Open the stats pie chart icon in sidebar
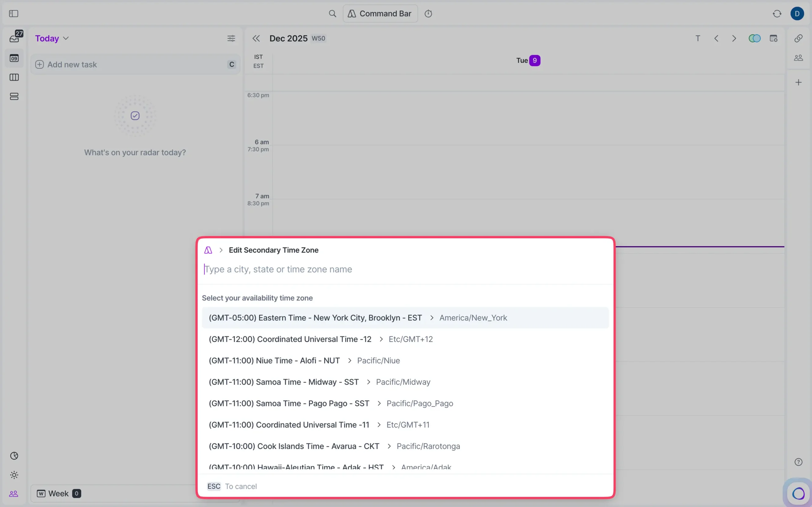 click(14, 456)
